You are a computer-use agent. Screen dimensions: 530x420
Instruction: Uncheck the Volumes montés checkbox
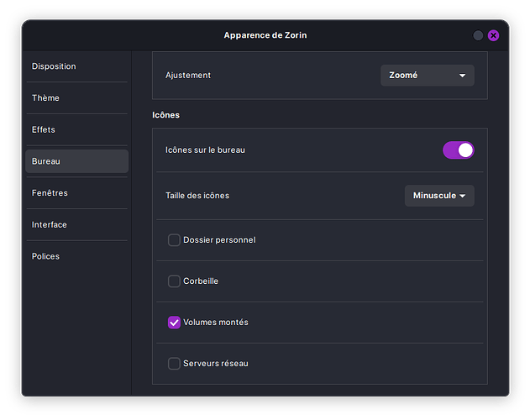coord(174,323)
